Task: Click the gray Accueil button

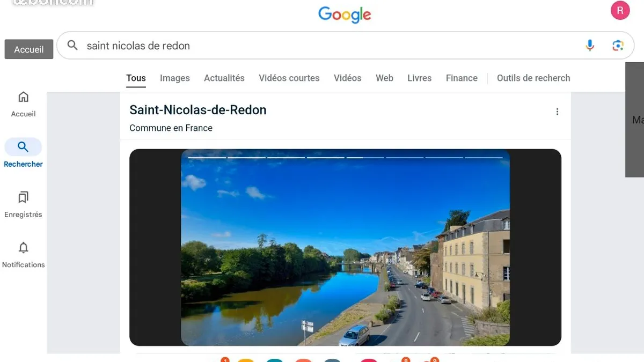Action: click(29, 49)
